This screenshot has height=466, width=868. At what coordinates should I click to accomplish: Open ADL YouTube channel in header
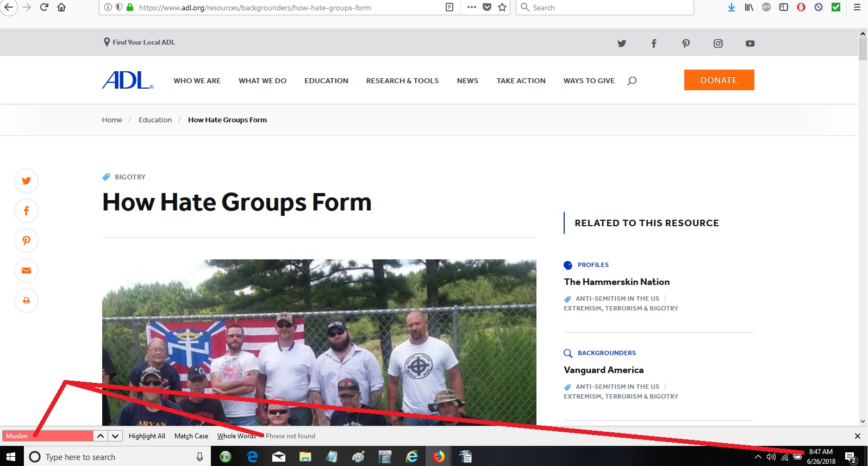[750, 44]
